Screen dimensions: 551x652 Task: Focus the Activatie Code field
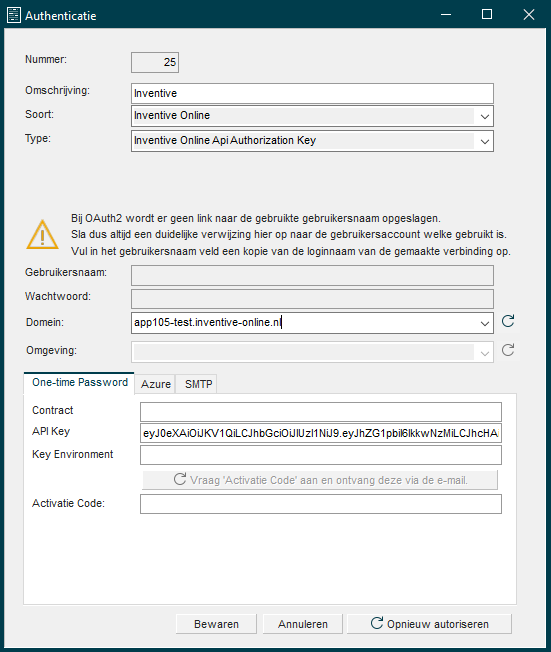point(321,504)
